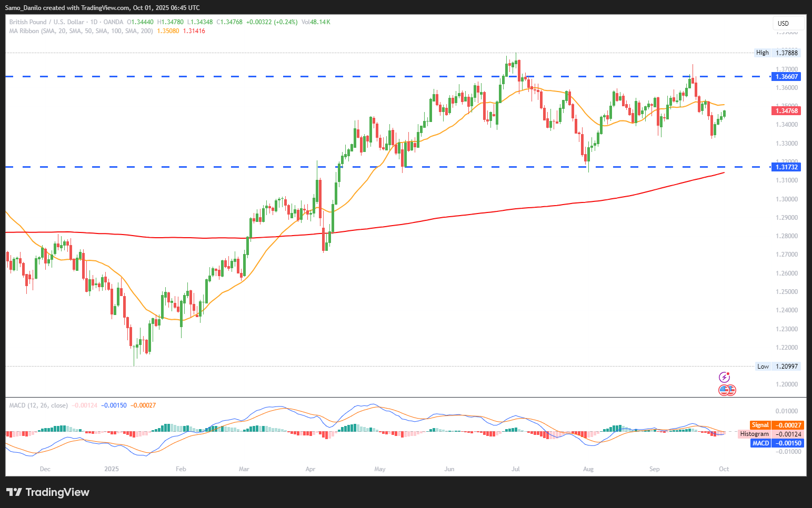Image resolution: width=812 pixels, height=508 pixels.
Task: Select the 1.36607 resistance price label
Action: [787, 77]
